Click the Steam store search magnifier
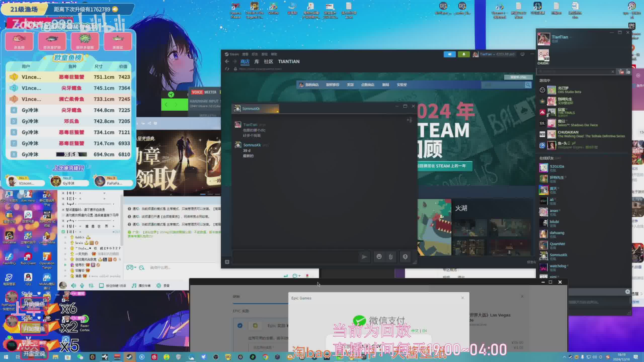The image size is (644, 362). coord(528,85)
